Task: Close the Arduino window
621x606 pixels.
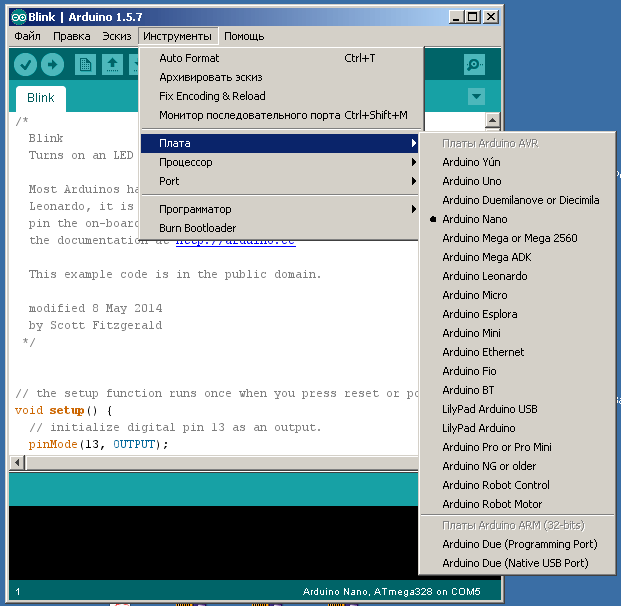Action: (491, 17)
